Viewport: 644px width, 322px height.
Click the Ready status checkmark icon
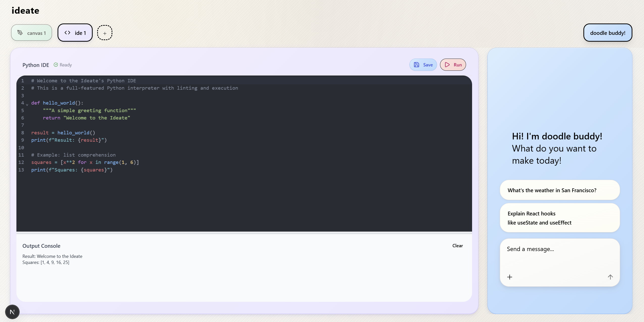pos(56,65)
